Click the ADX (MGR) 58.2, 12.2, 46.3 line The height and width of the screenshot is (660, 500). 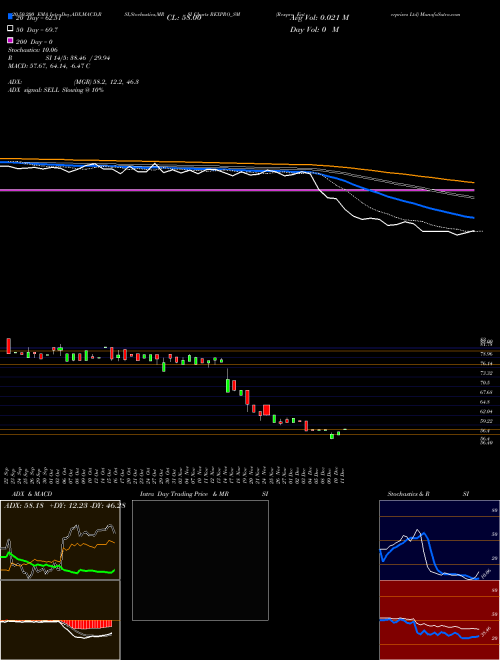tap(73, 82)
